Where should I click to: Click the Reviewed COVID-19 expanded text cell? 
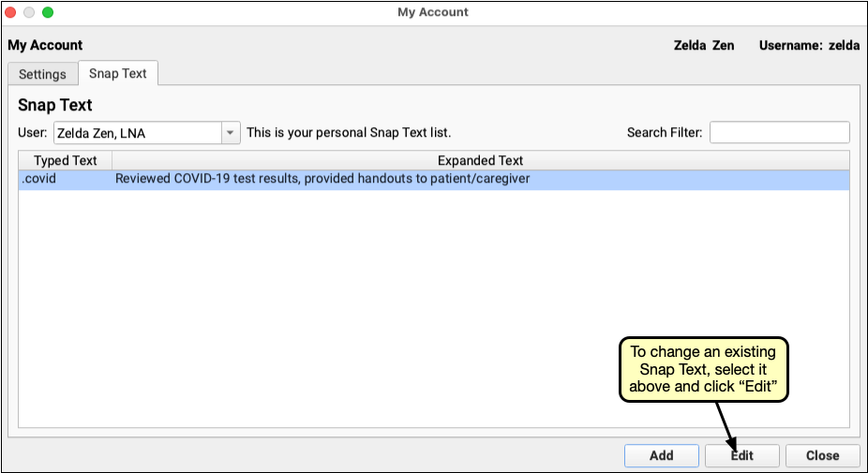322,179
